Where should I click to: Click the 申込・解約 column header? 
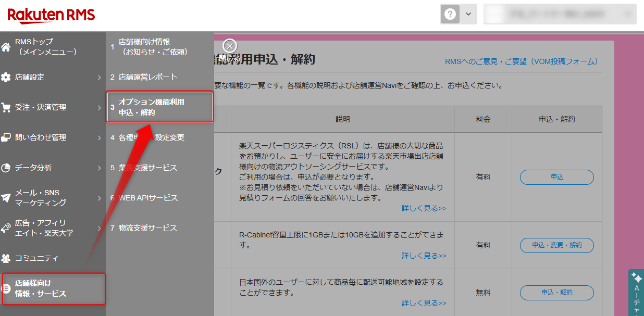(x=556, y=119)
